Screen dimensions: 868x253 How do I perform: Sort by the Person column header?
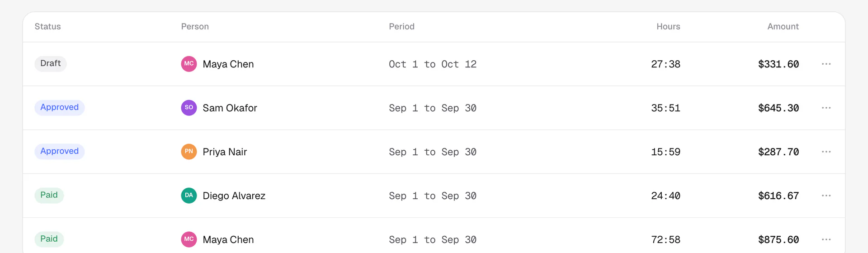tap(195, 27)
